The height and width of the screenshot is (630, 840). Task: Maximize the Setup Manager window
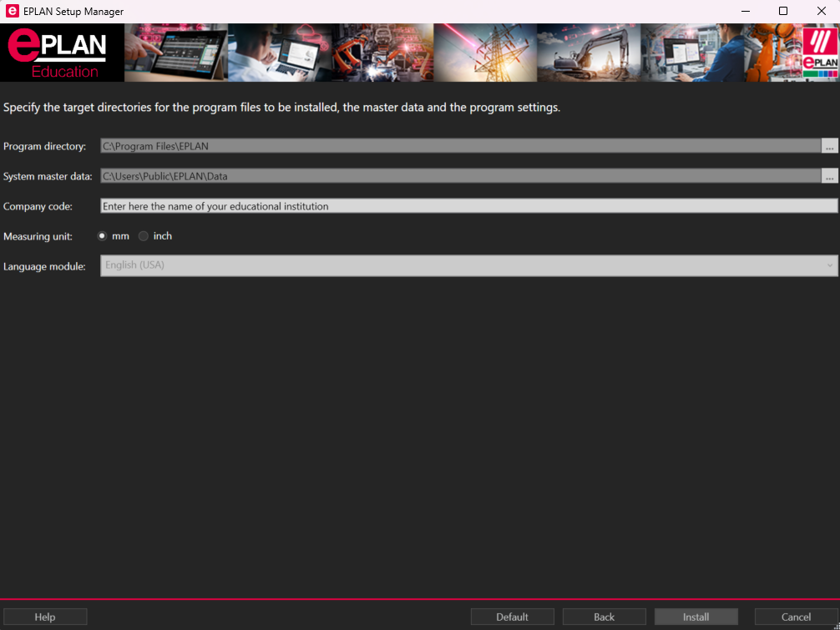tap(782, 11)
